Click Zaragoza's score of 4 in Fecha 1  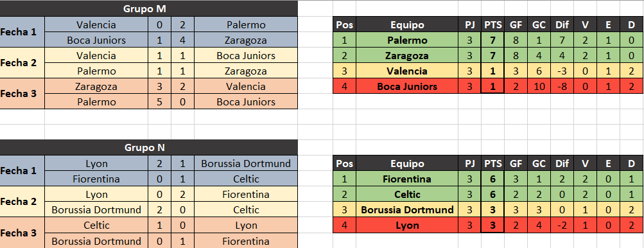[x=183, y=40]
